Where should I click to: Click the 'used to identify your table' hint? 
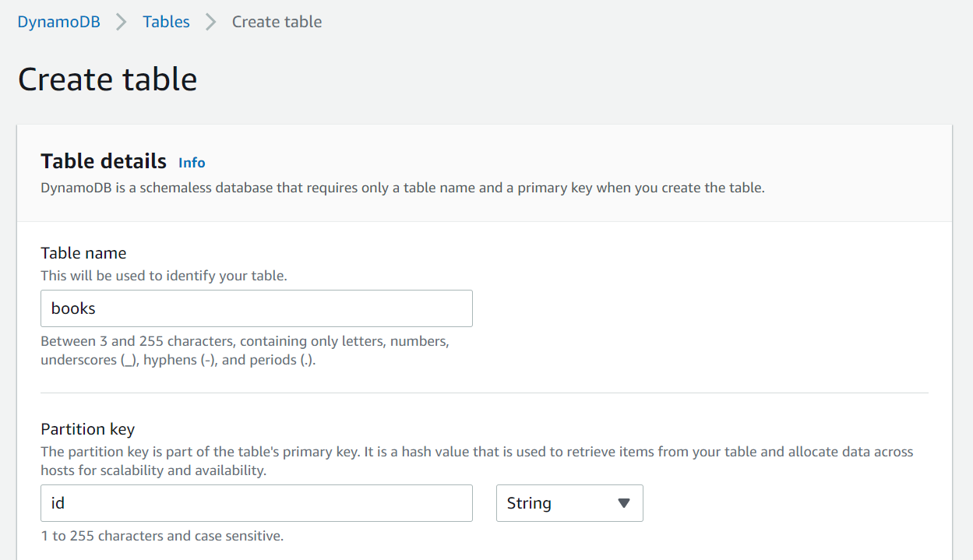(x=164, y=276)
